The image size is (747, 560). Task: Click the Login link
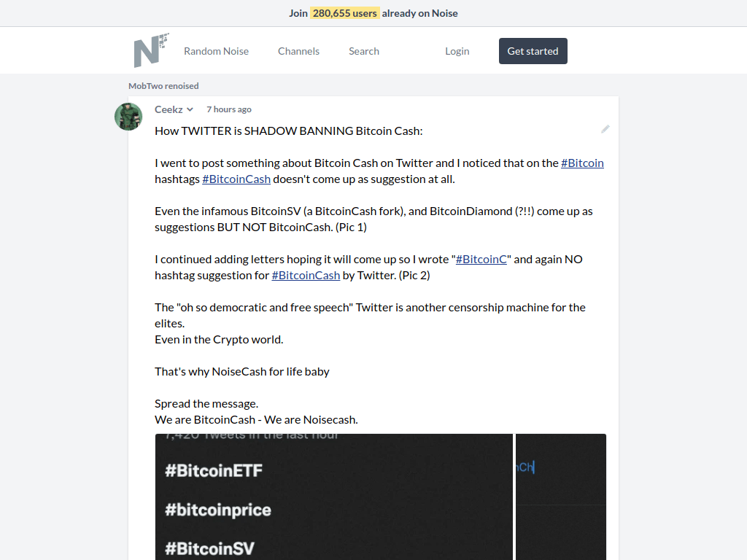click(457, 51)
